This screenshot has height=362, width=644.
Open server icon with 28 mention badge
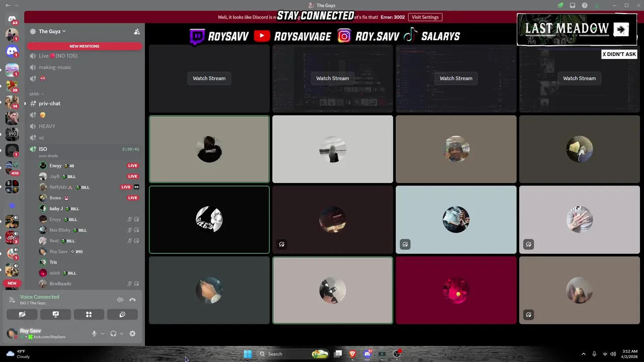click(12, 86)
